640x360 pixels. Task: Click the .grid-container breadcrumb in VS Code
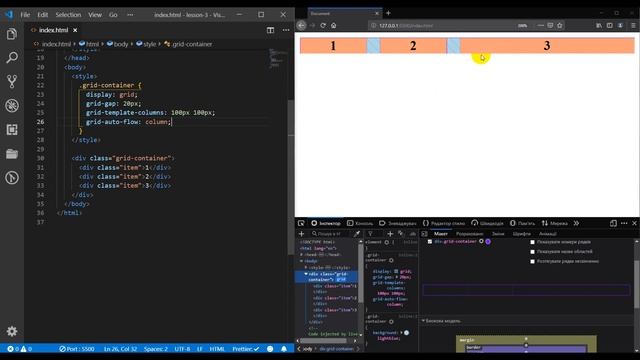[x=188, y=44]
